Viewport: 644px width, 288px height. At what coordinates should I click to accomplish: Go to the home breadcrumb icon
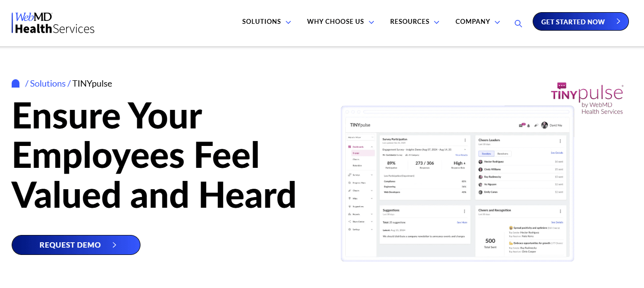coord(16,84)
